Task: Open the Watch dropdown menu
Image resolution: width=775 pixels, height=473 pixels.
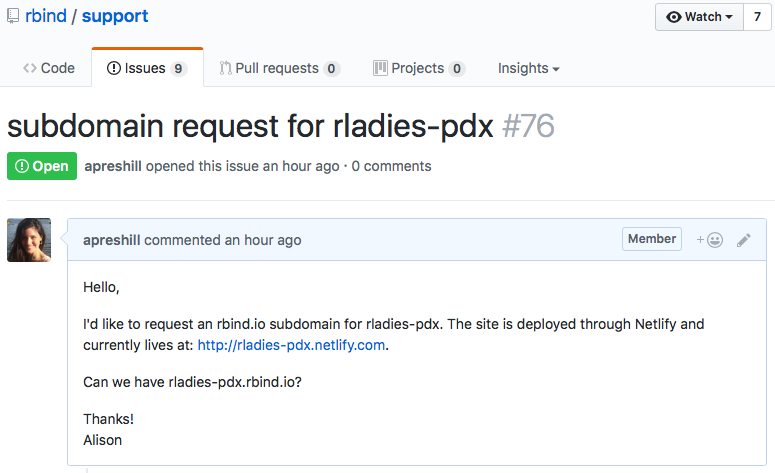Action: [x=699, y=17]
